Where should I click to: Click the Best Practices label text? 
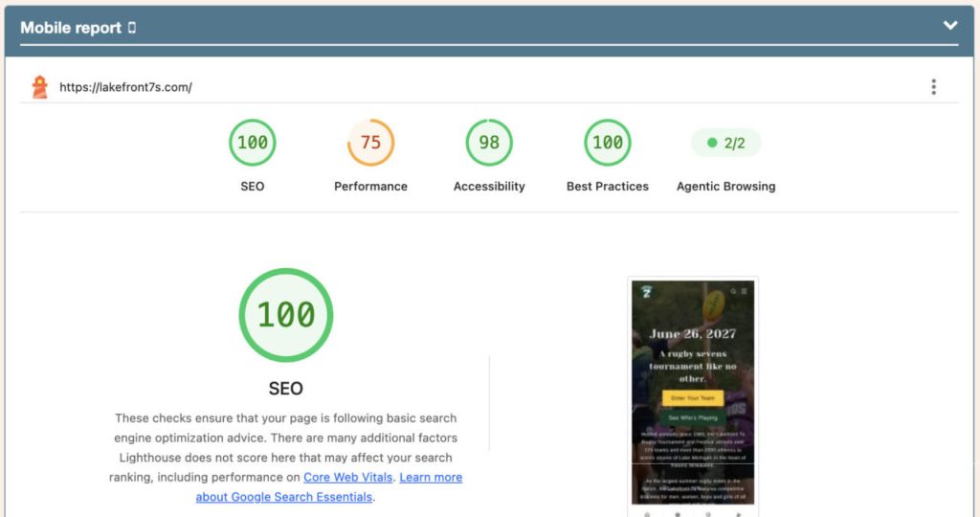coord(608,187)
